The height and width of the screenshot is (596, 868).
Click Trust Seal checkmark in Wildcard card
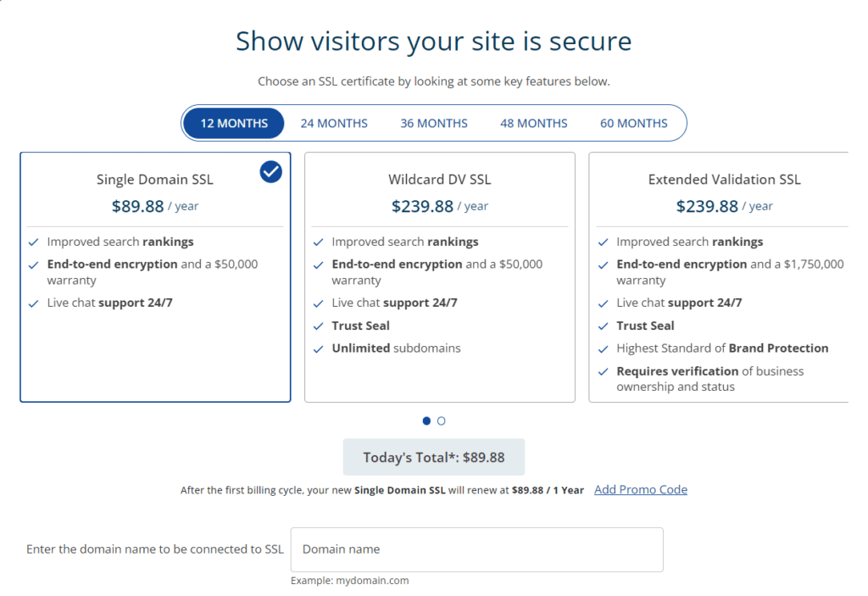pos(318,326)
